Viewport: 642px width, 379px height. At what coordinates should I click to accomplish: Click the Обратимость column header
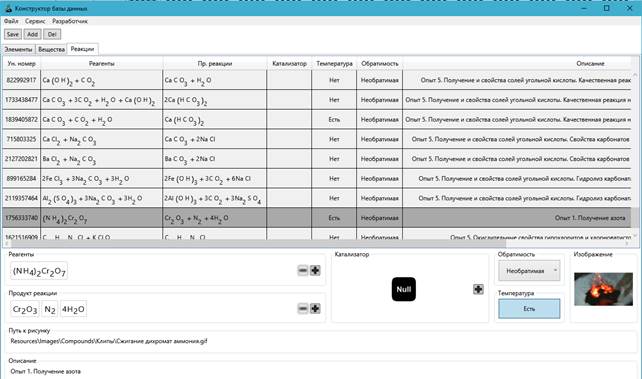pyautogui.click(x=380, y=63)
